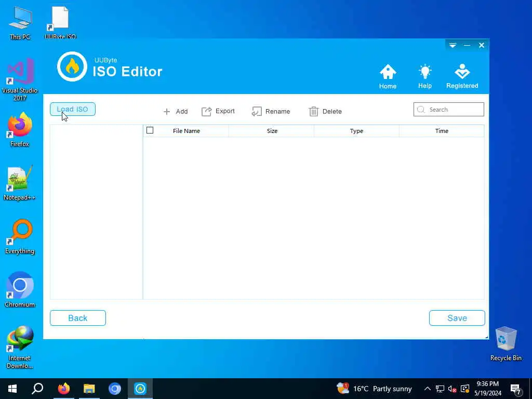
Task: Sort by Time column header
Action: click(x=442, y=131)
